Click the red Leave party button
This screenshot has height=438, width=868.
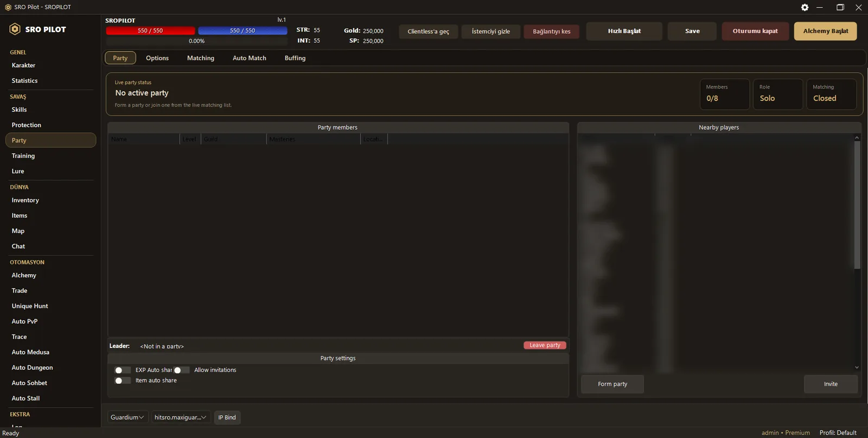545,345
